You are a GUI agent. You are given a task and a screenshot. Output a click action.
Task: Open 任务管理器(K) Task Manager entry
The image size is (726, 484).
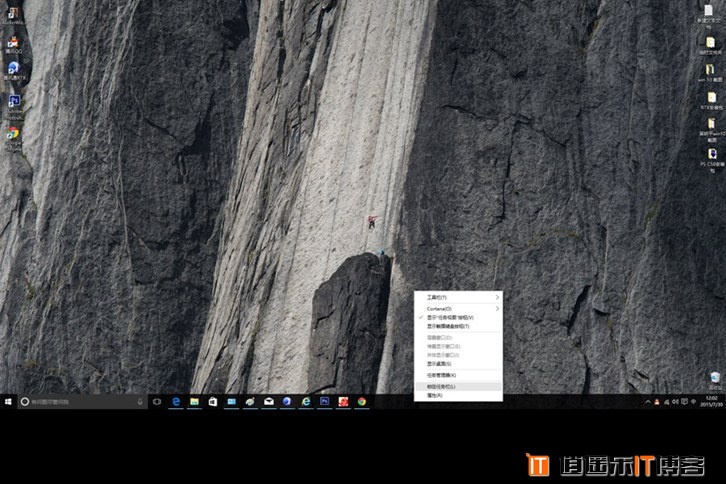pos(458,375)
